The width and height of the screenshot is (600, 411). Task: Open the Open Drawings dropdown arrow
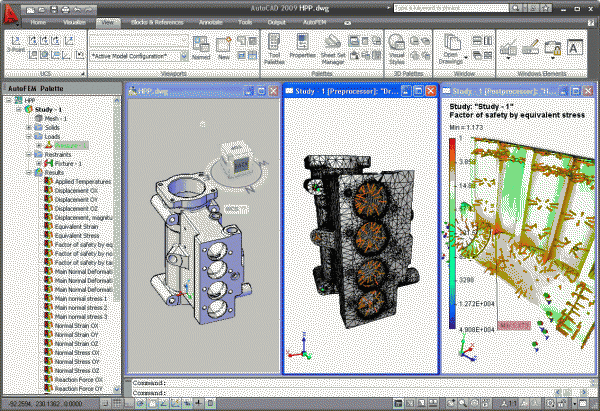pyautogui.click(x=466, y=58)
